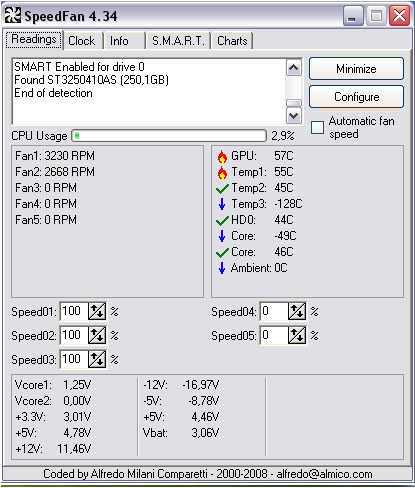Click the green checkmark beside Temp2

[222, 188]
